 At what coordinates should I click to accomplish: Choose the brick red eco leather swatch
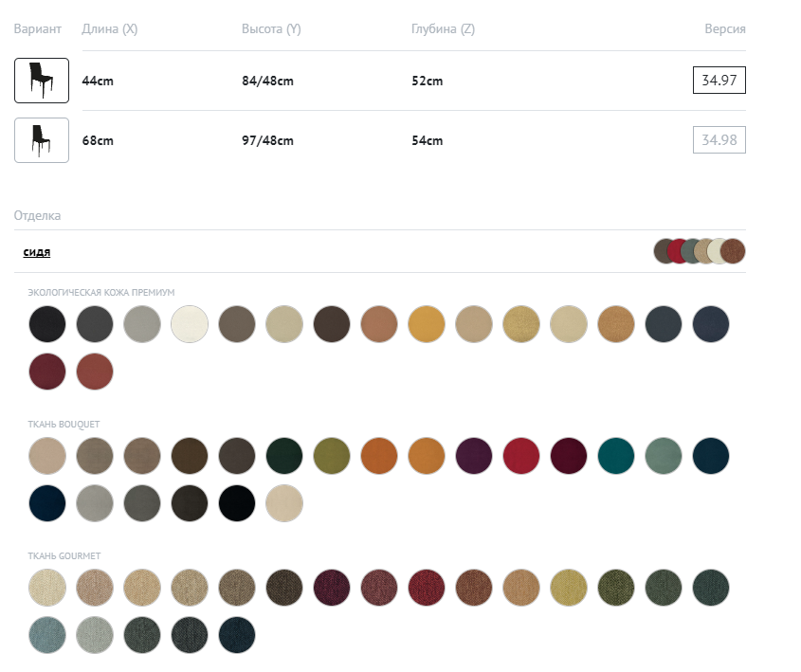click(x=95, y=372)
